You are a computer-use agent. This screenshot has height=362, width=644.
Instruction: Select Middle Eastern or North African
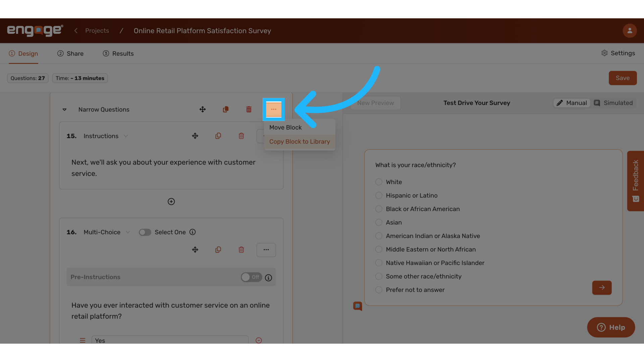click(x=379, y=249)
